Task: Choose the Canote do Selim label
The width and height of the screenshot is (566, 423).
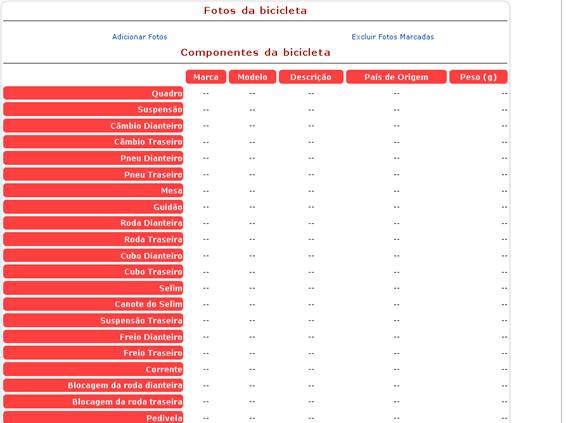Action: point(93,304)
